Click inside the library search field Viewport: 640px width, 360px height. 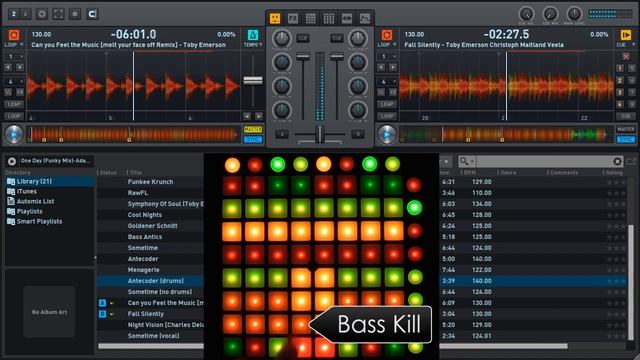pos(544,162)
